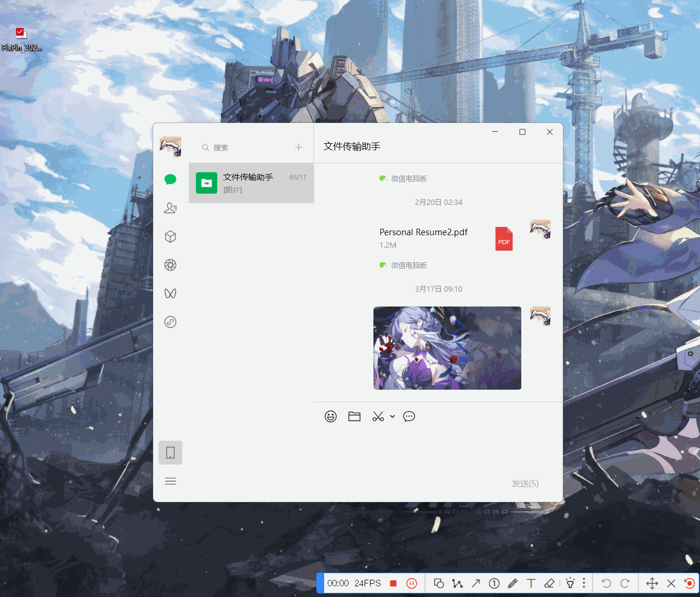Pause the recording in PixPin toolbar
This screenshot has width=700, height=597.
[411, 583]
